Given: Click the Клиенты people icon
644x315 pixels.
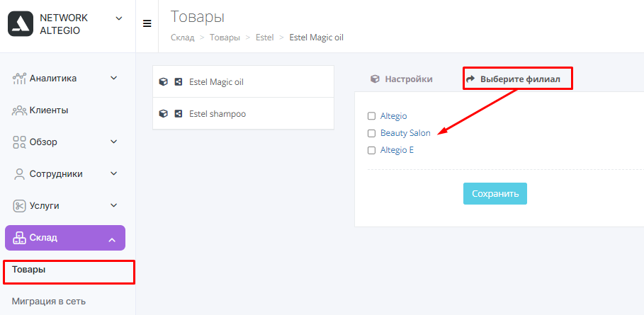Looking at the screenshot, I should (x=19, y=110).
